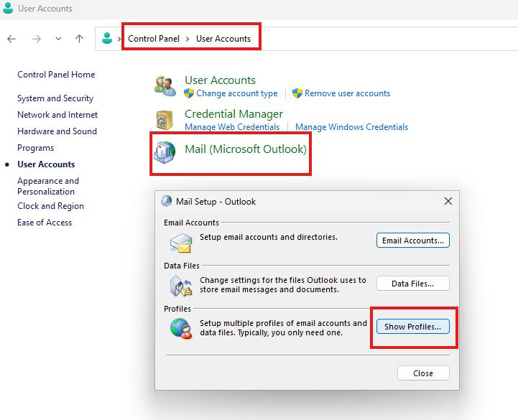Click the user icon in address bar
Image resolution: width=518 pixels, height=420 pixels.
(107, 38)
